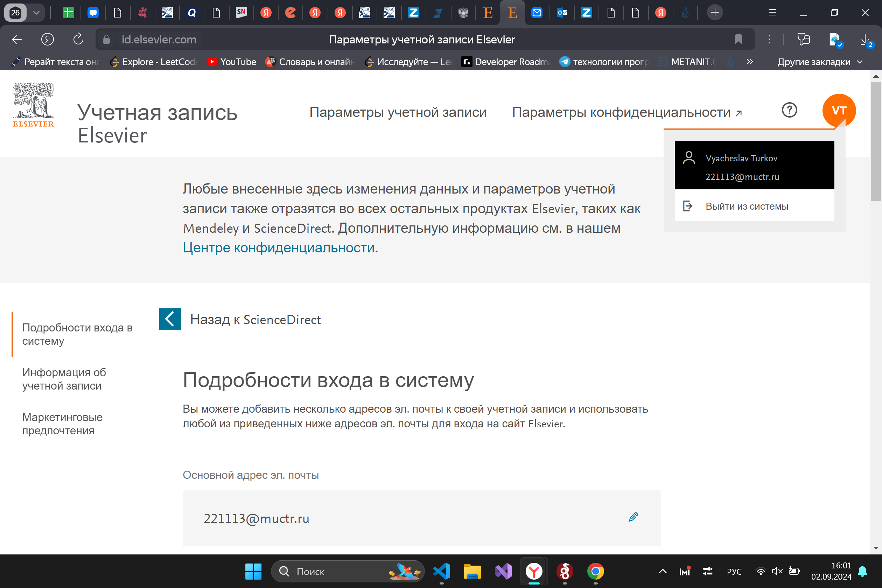The height and width of the screenshot is (588, 882).
Task: Switch to the SN tab
Action: pos(241,13)
